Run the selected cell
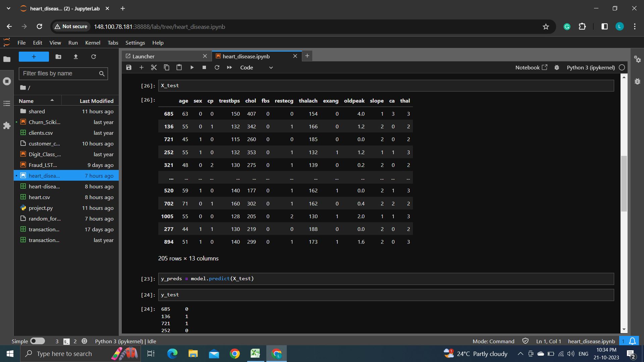The height and width of the screenshot is (362, 644). [192, 67]
